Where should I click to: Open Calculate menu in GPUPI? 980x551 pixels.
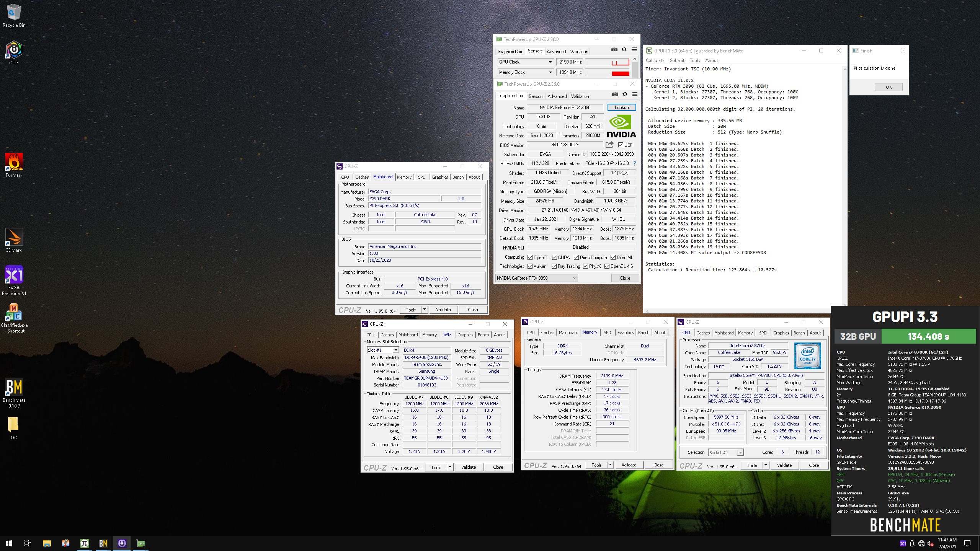pos(655,60)
